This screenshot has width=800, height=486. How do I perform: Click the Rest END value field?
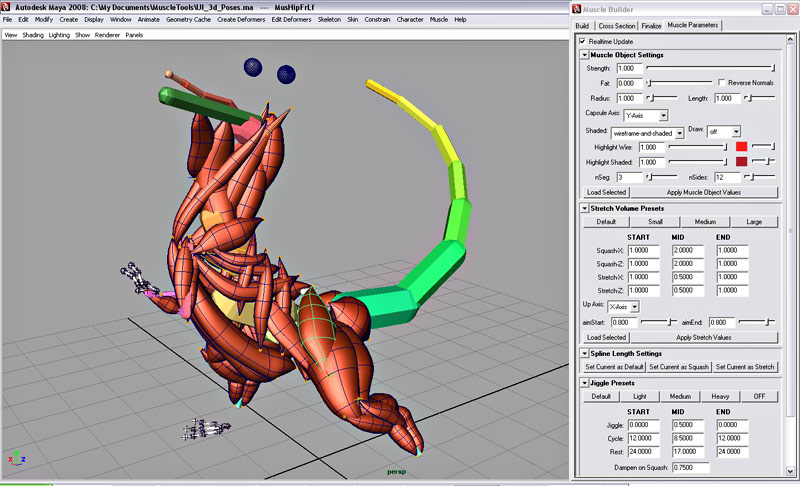(732, 451)
